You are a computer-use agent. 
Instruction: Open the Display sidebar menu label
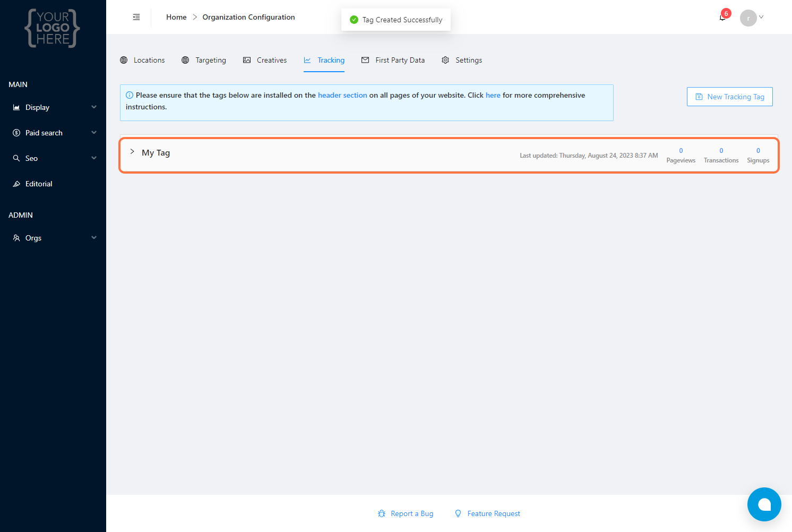coord(37,107)
